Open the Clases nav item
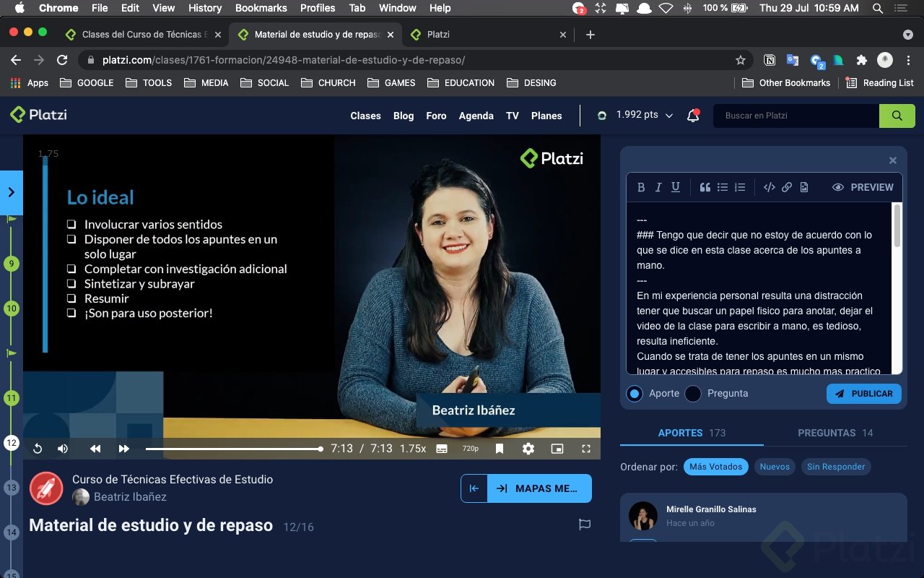The image size is (924, 578). tap(365, 116)
